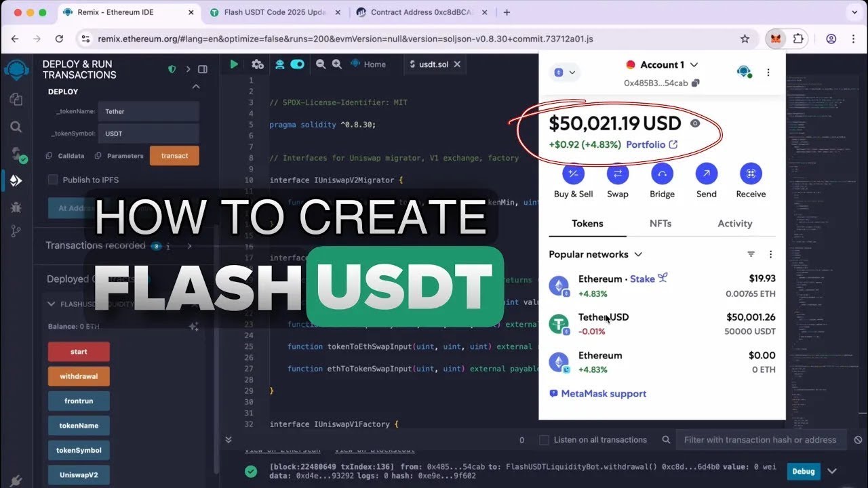868x488 pixels.
Task: Switch to the NFTs tab in MetaMask
Action: click(660, 224)
